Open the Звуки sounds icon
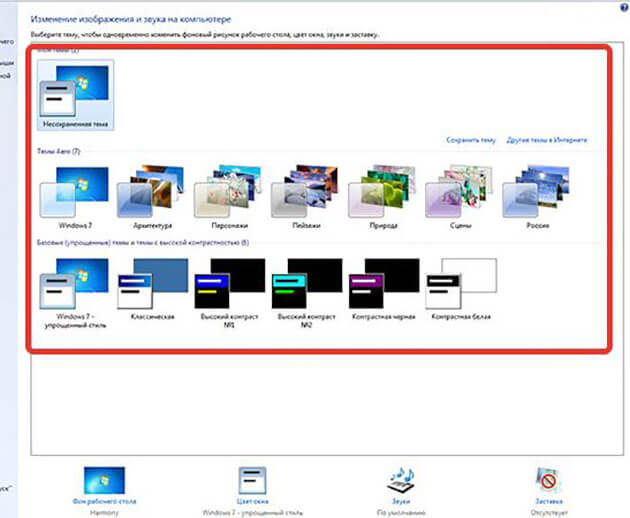This screenshot has width=630, height=518. tap(401, 480)
